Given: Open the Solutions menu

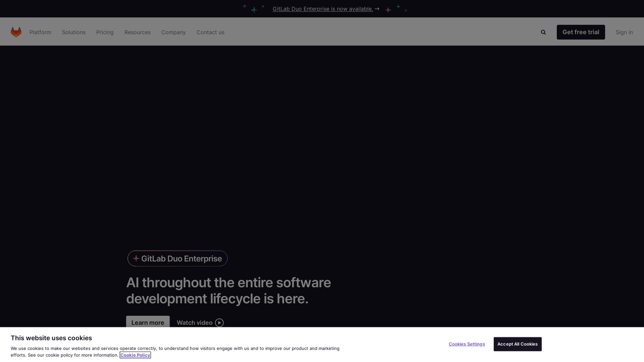Looking at the screenshot, I should 74,32.
